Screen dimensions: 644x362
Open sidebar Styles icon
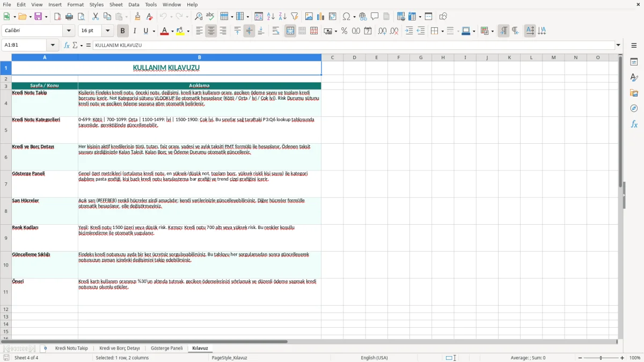click(x=634, y=77)
